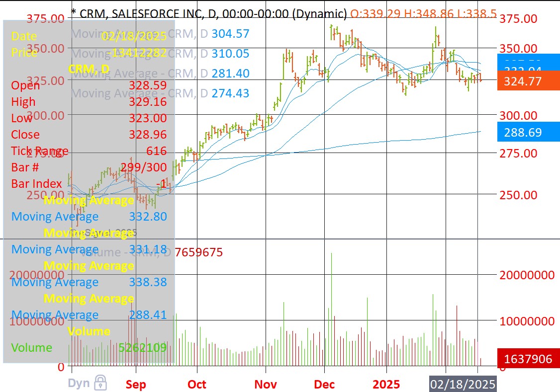
Task: Click the 300.00 label on right price axis
Action: click(518, 116)
